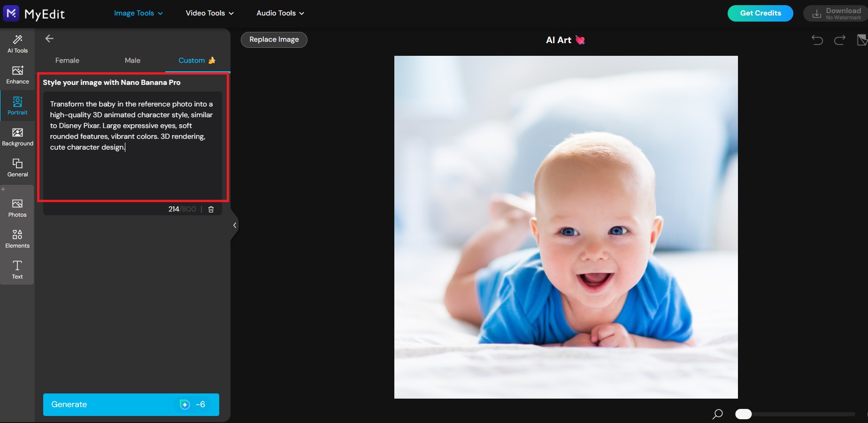This screenshot has width=868, height=423.
Task: Clear the prompt using the trash icon
Action: tap(211, 209)
